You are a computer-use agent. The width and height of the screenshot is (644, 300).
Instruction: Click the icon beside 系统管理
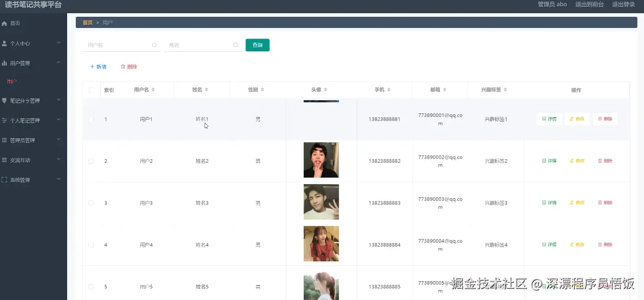[5, 179]
